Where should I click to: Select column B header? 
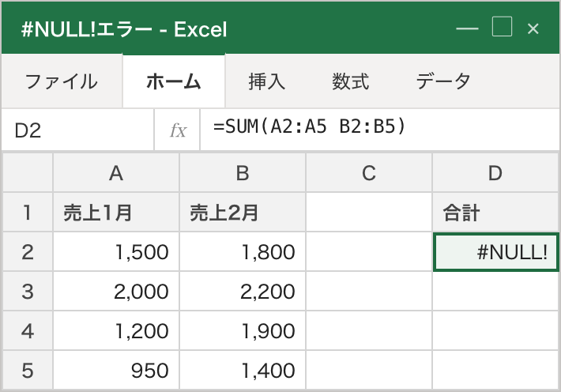click(243, 173)
